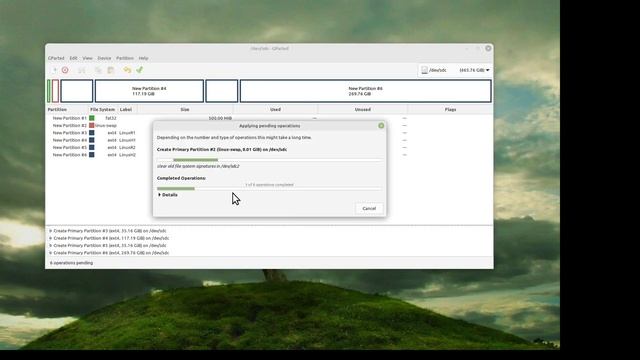640x360 pixels.
Task: Sort by the Unused column header
Action: 362,110
